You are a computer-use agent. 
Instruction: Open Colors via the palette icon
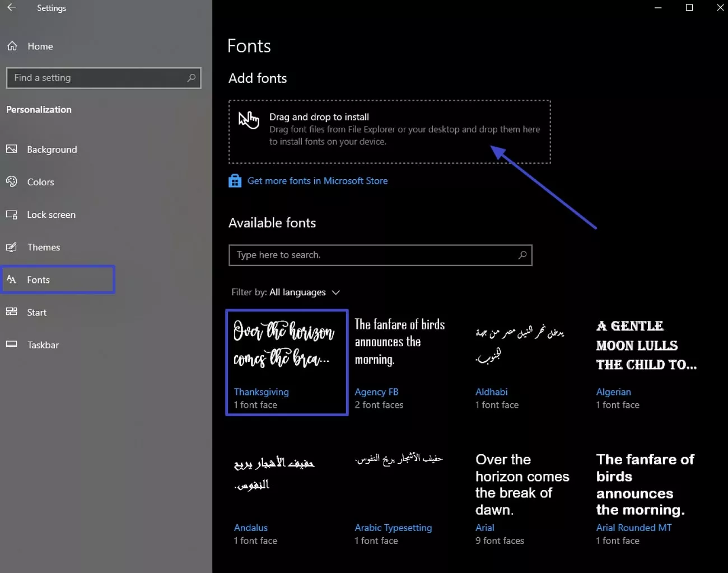[12, 181]
